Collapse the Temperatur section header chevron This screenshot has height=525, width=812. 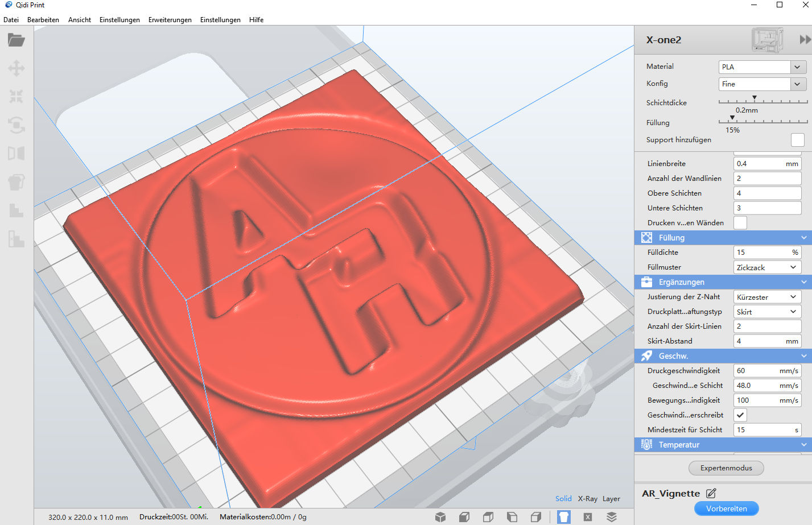(x=803, y=445)
